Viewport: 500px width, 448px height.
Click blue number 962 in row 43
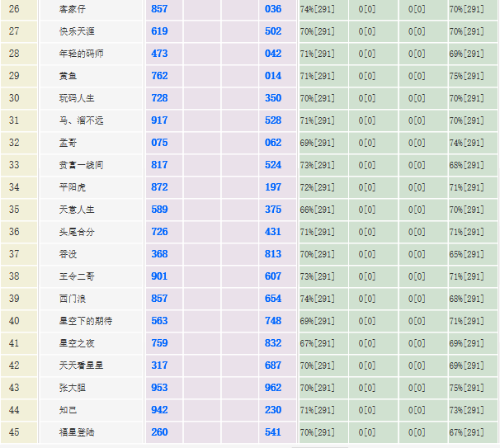pyautogui.click(x=273, y=388)
